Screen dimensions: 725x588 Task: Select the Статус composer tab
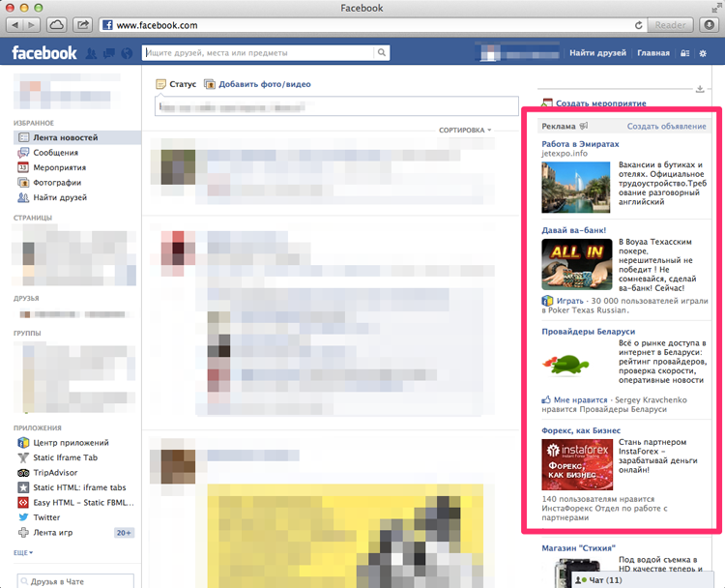tap(176, 84)
